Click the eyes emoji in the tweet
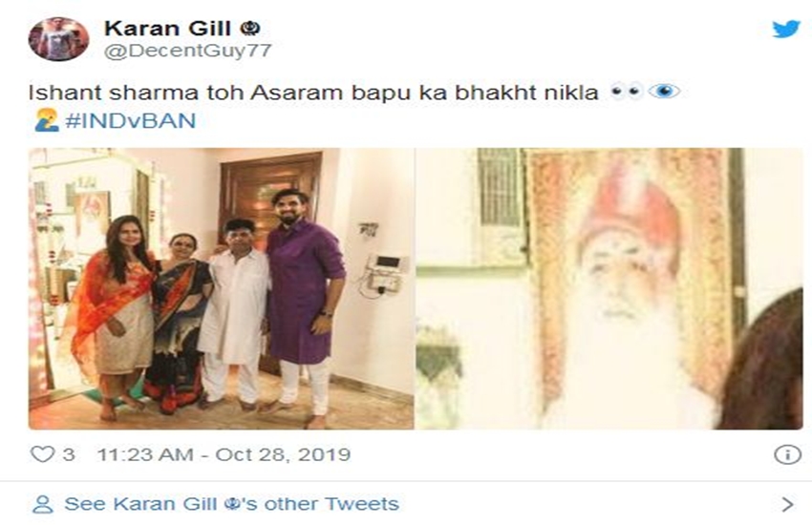 click(x=626, y=92)
